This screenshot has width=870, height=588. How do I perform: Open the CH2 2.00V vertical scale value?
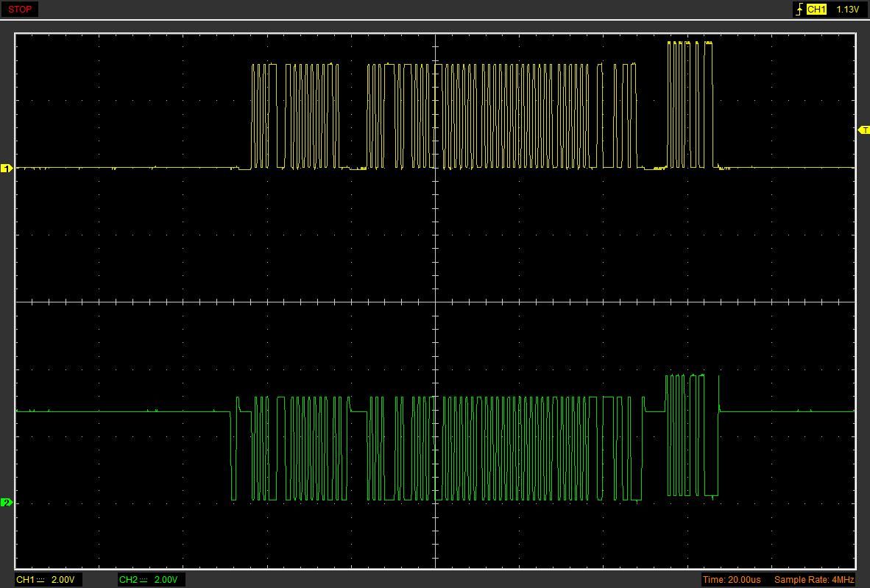pyautogui.click(x=166, y=580)
